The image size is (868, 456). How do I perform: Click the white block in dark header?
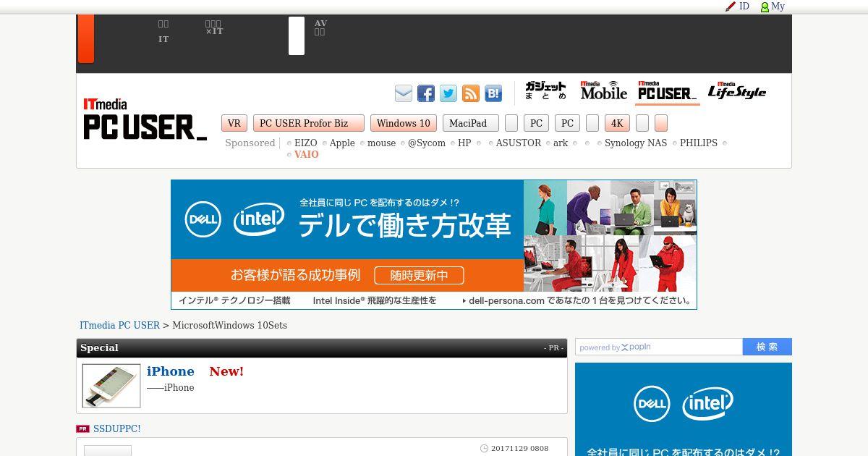click(297, 36)
